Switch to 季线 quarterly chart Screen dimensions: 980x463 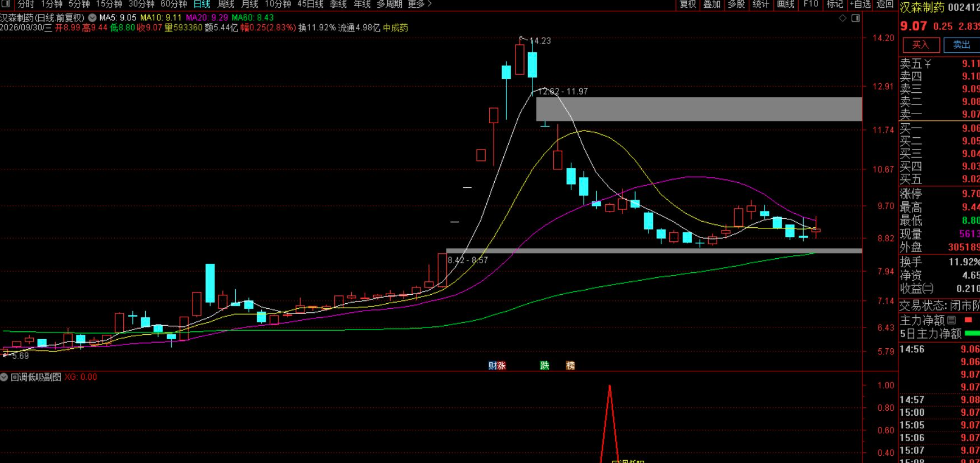pyautogui.click(x=338, y=4)
